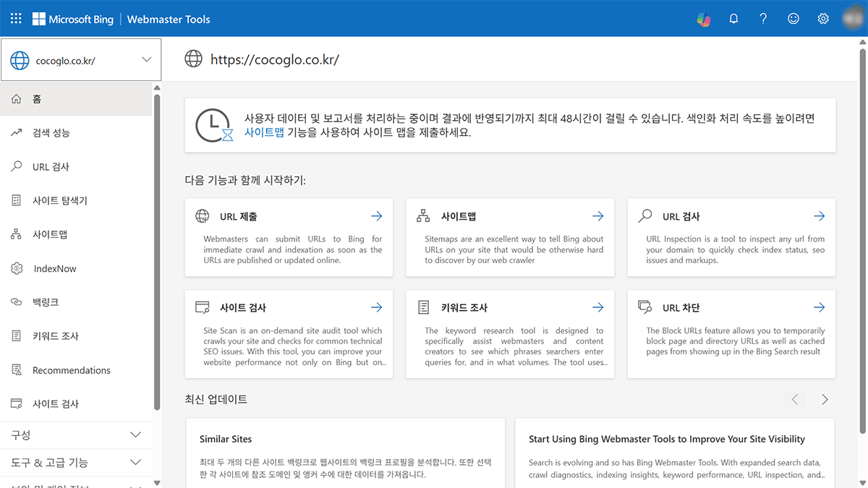Open the notifications bell
Screen dimensions: 868x488
(x=733, y=19)
